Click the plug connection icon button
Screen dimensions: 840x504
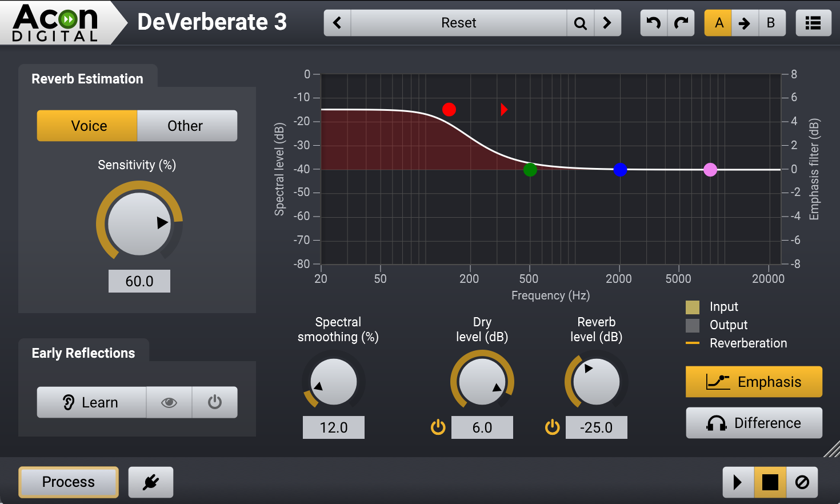coord(151,482)
